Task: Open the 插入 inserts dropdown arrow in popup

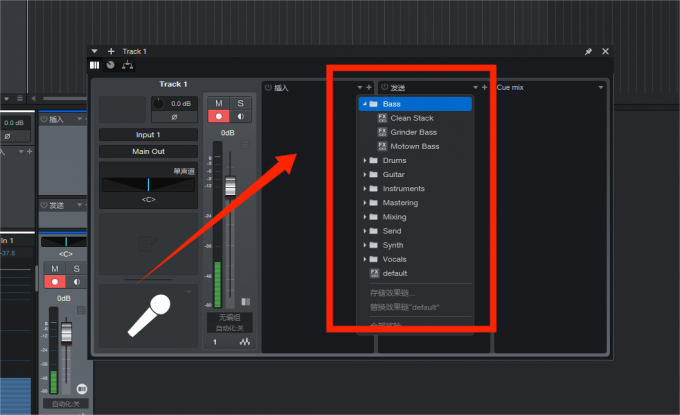Action: 360,88
